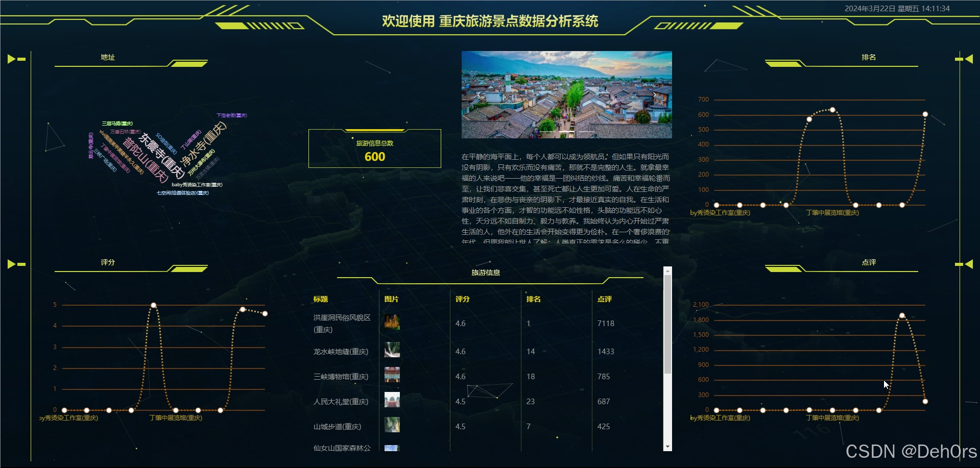This screenshot has height=468, width=980.
Task: Click the peak data point at 5 in 评分 chart
Action: click(x=153, y=305)
